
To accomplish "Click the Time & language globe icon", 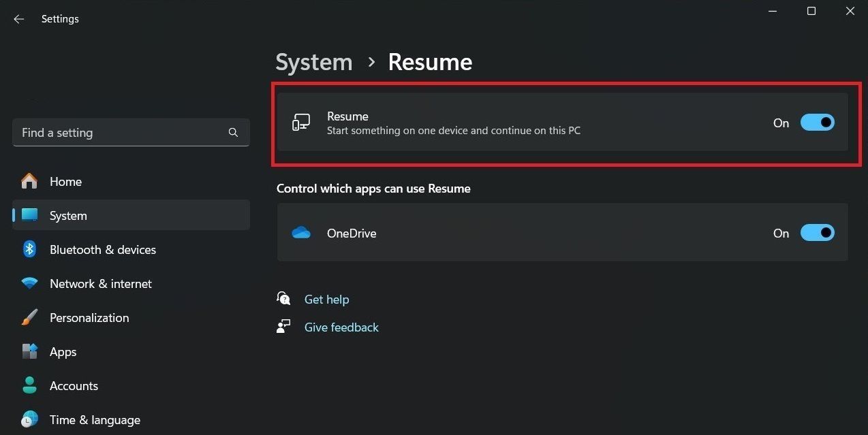I will pyautogui.click(x=29, y=419).
